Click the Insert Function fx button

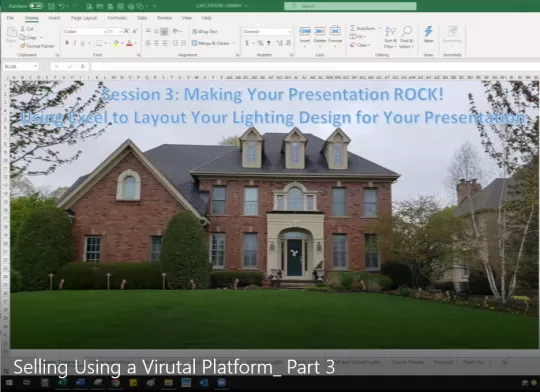pos(82,66)
